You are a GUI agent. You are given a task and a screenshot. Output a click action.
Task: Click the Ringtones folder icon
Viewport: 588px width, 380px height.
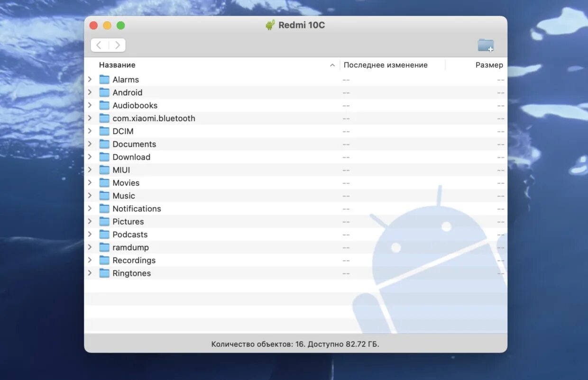(104, 273)
